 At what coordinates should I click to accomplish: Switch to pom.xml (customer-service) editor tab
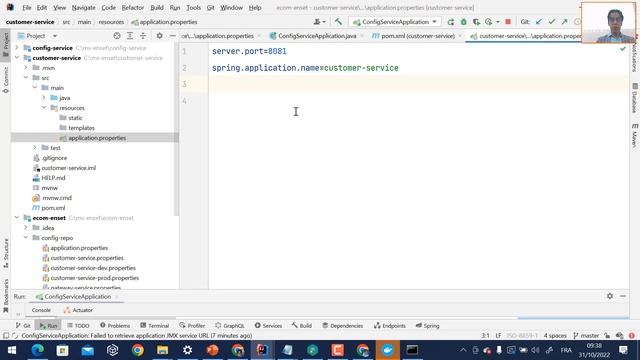coord(414,36)
